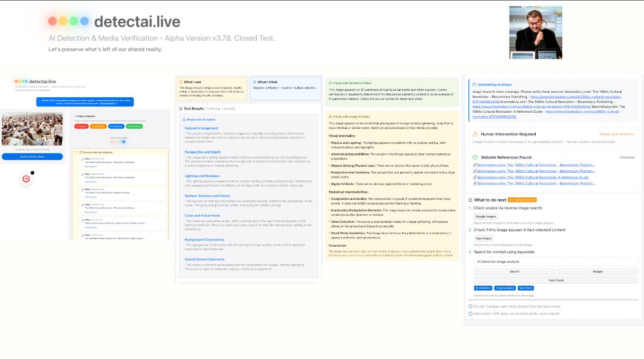Select the AI detection keyword tag
This screenshot has height=359, width=644.
tap(483, 288)
